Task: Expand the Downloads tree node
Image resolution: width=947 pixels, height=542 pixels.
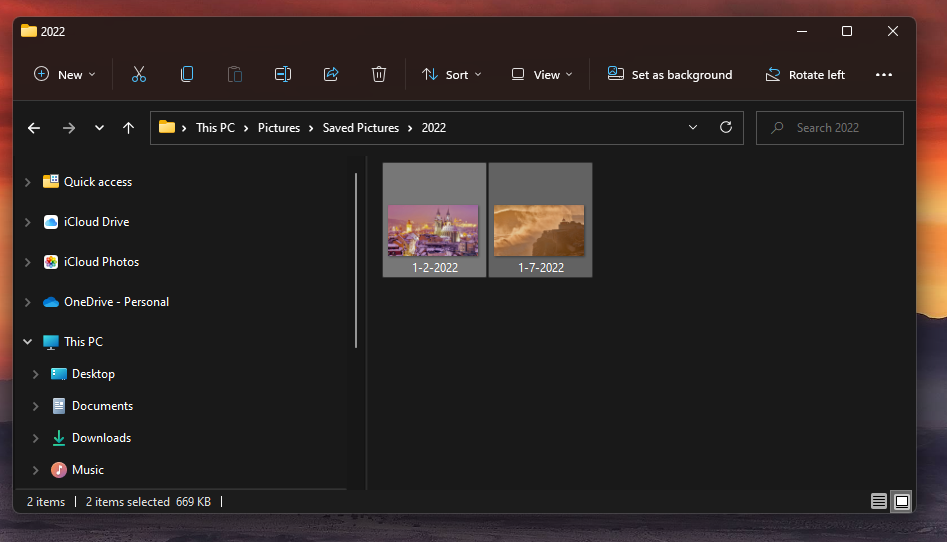Action: (35, 438)
